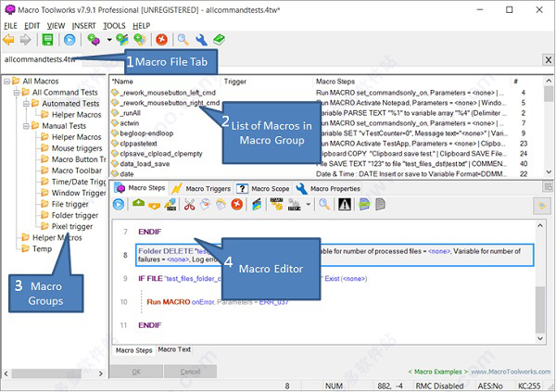Insert step below using orange down-arrow plus icon

(x=154, y=206)
